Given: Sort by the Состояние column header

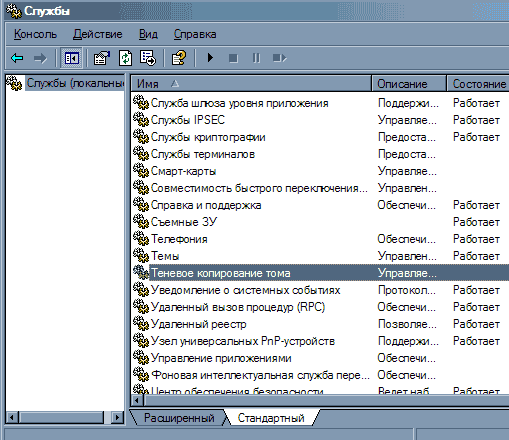Looking at the screenshot, I should point(478,84).
